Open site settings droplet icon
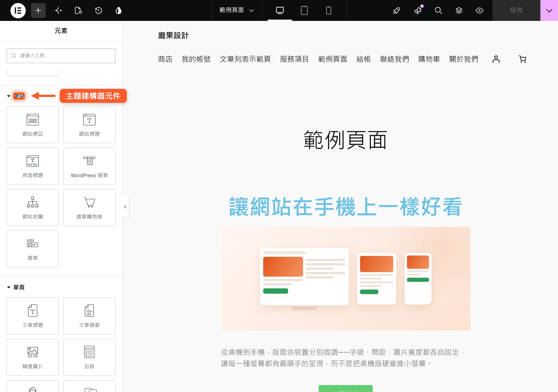Image resolution: width=558 pixels, height=392 pixels. point(118,10)
